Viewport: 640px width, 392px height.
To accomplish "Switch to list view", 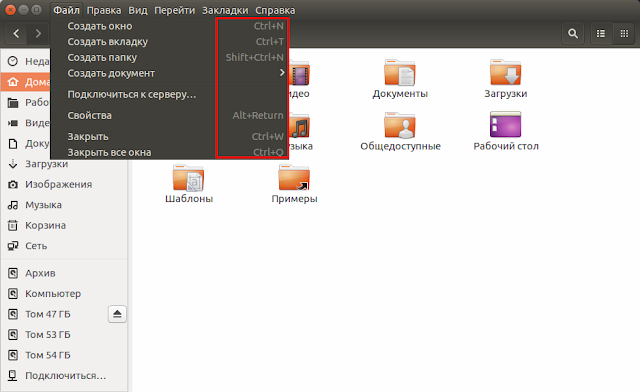I will 601,33.
